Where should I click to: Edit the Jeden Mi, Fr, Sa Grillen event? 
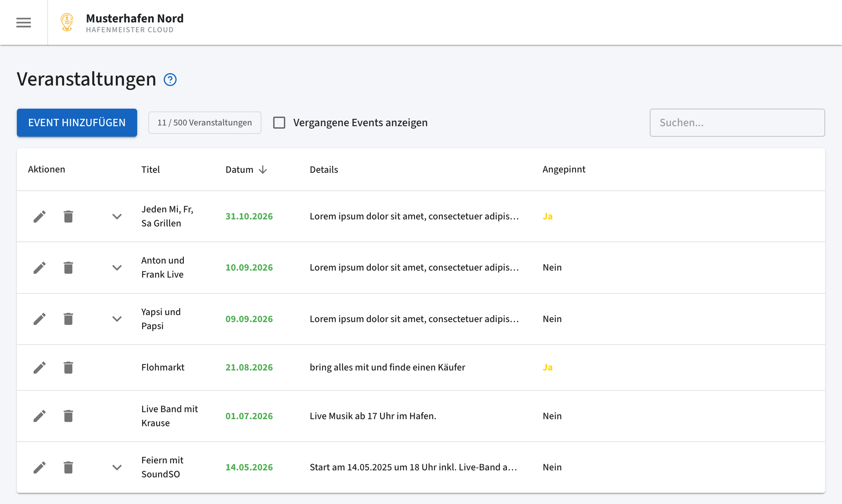[40, 216]
